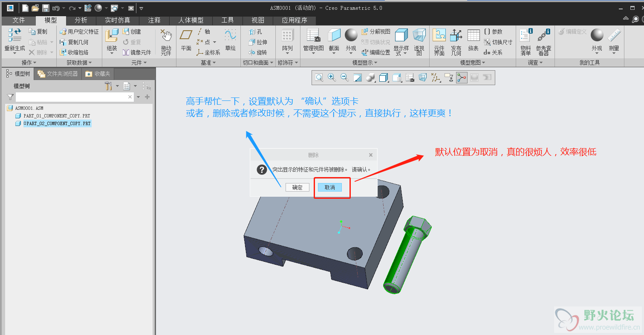Expand the Get Data (获取数据) group
Image resolution: width=644 pixels, height=335 pixels.
pos(79,63)
